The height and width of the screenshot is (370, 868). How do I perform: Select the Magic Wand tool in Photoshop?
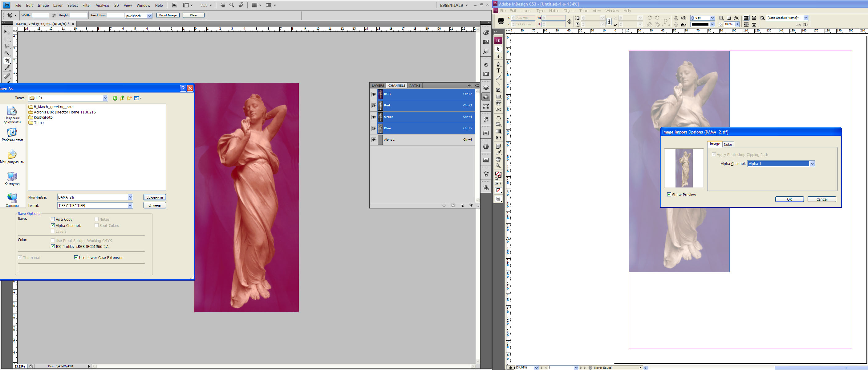7,54
